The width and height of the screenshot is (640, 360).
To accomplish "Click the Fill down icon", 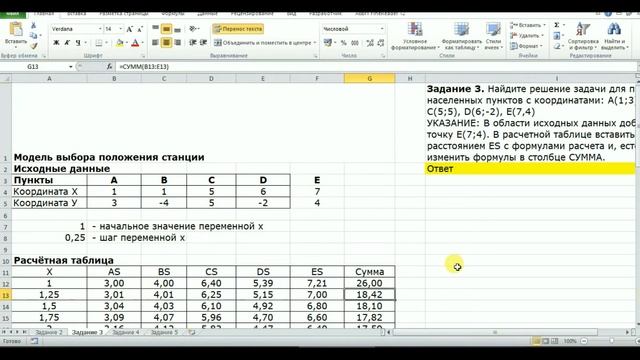I will tap(557, 36).
